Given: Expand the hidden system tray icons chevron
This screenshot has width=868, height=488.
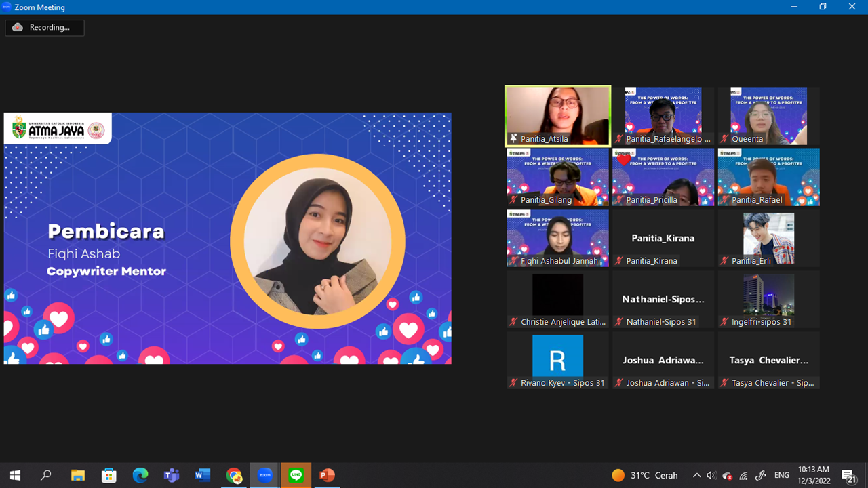Looking at the screenshot, I should coord(696,475).
